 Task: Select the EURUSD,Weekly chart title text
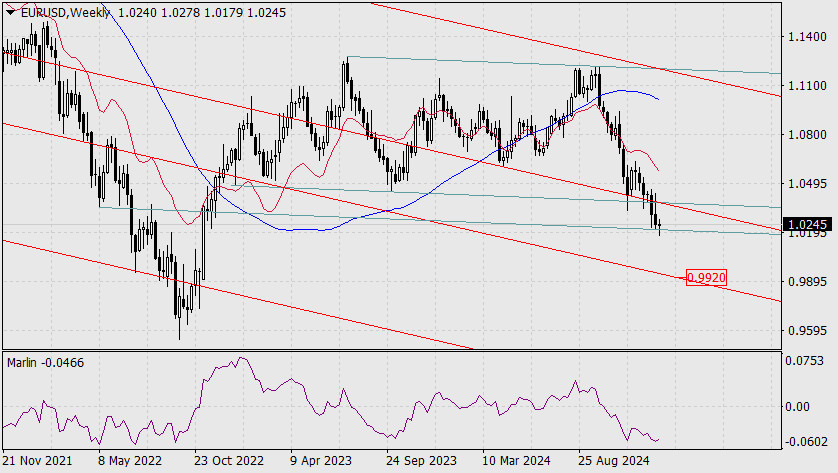(65, 12)
